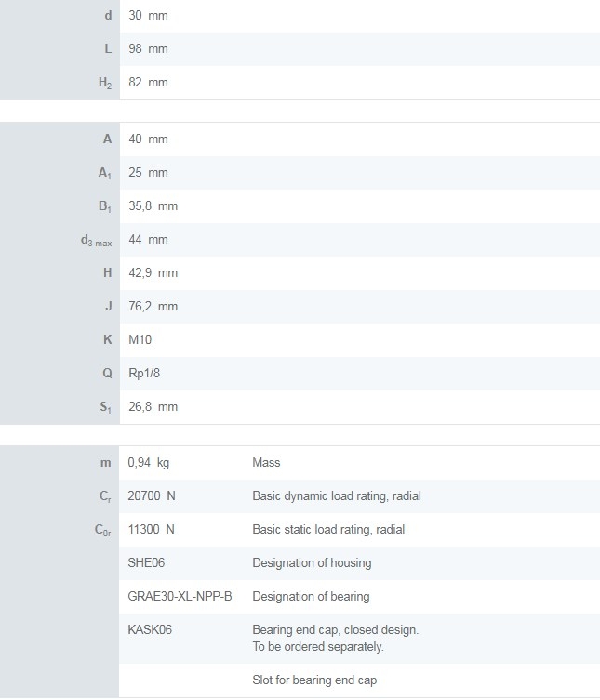Click the 'H' parameter label
This screenshot has height=700, width=600.
(x=108, y=273)
